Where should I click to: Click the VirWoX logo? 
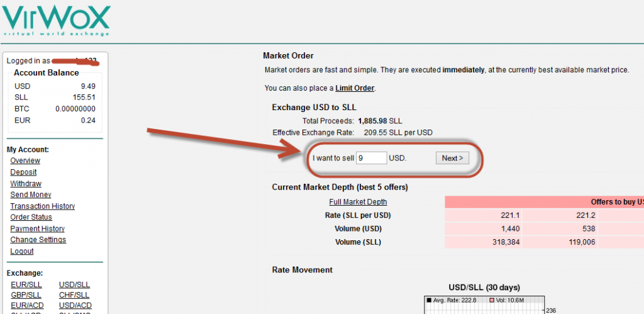(x=56, y=20)
